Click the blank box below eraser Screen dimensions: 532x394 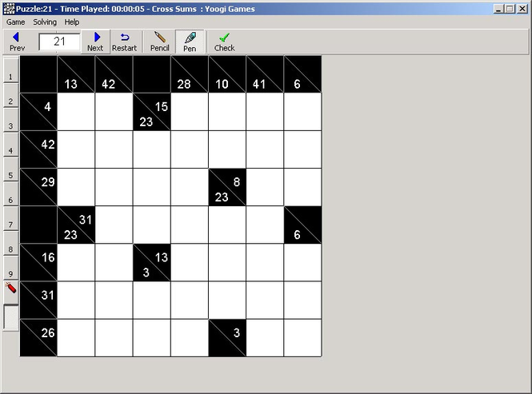coord(10,316)
